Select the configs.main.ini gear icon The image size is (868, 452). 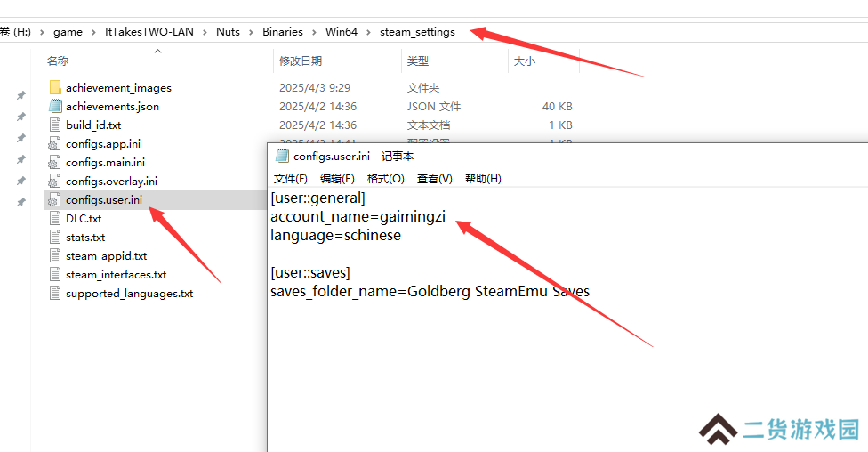[x=53, y=162]
